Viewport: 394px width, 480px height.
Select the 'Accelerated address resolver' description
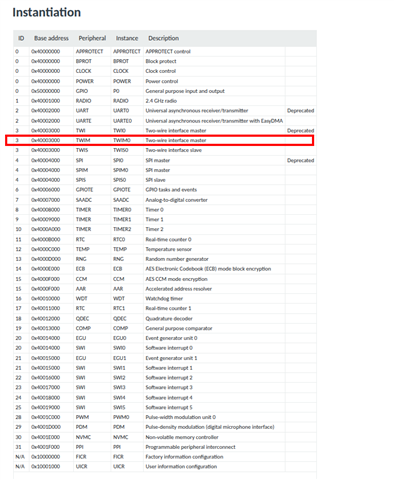(179, 289)
